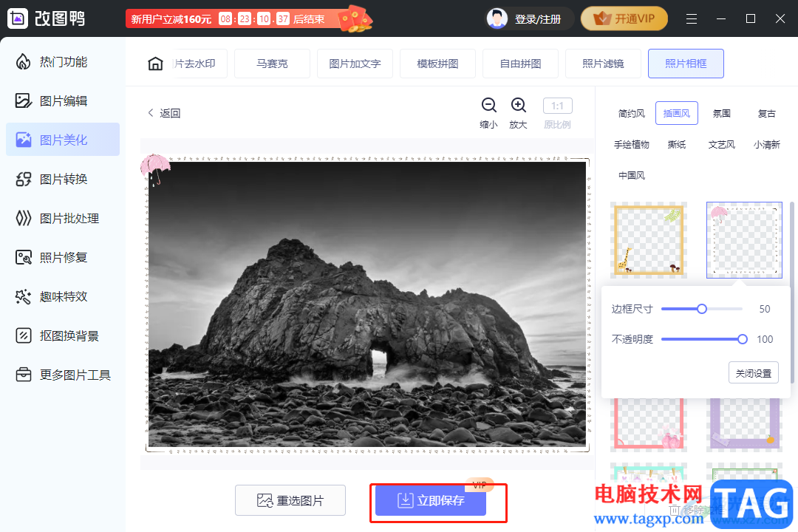Select the 氛围 frame style
The image size is (798, 532).
[x=721, y=113]
